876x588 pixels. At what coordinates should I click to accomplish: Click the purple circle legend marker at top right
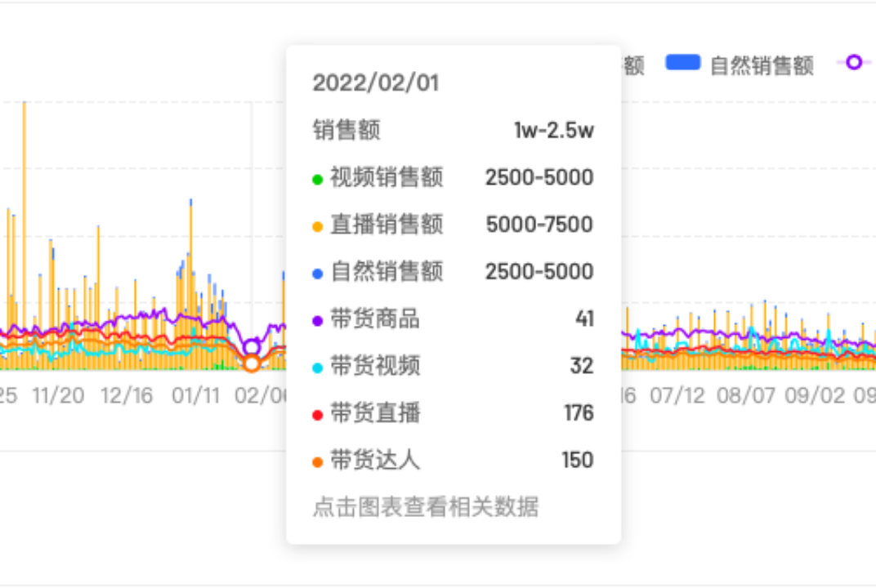(x=854, y=63)
